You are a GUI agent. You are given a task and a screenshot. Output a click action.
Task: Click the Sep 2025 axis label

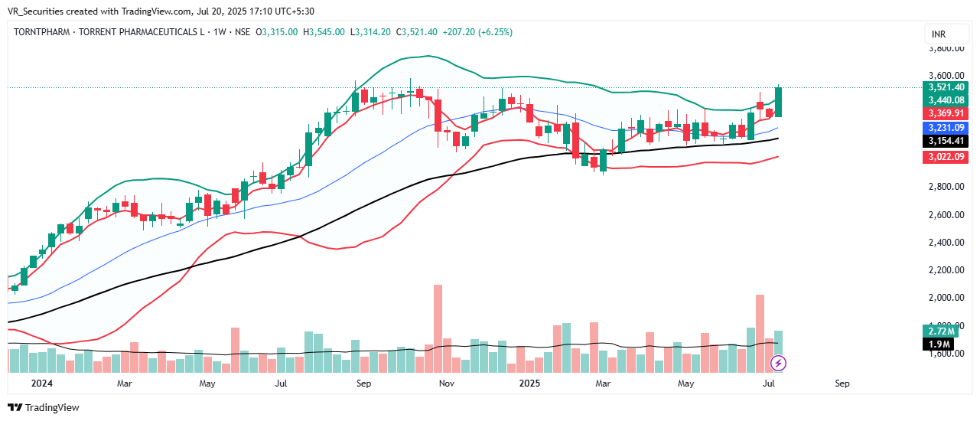tap(842, 383)
